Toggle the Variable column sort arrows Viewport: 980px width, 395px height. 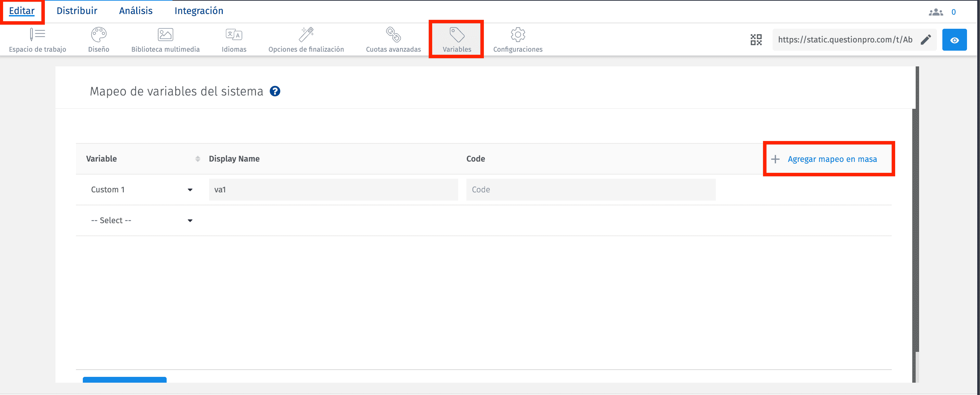[197, 159]
